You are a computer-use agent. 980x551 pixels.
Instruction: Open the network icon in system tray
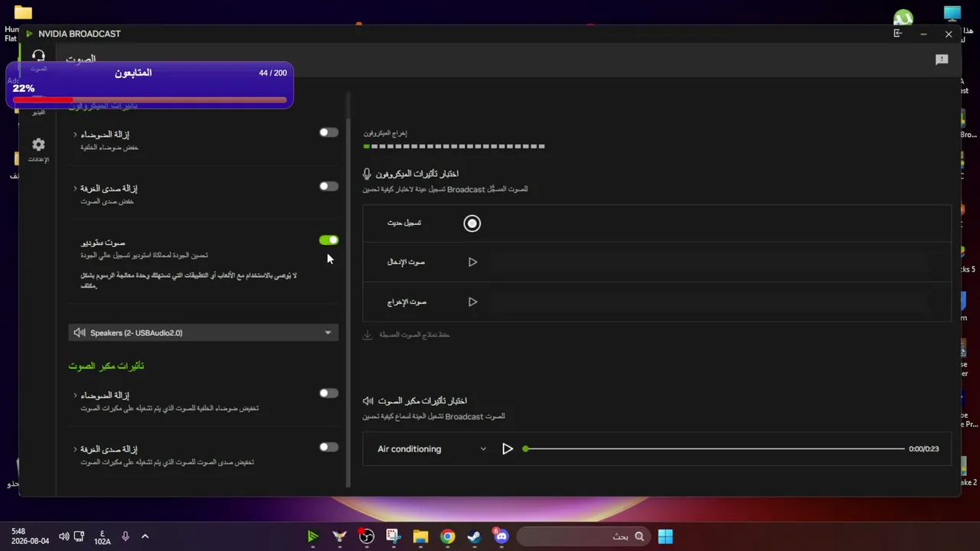coord(79,536)
